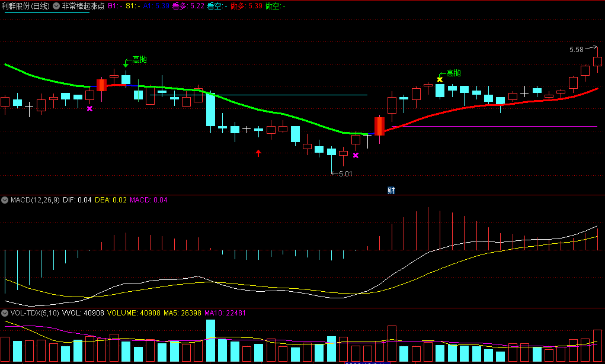Image resolution: width=605 pixels, height=364 pixels.
Task: Click the MA5: 26398 readout
Action: click(183, 313)
